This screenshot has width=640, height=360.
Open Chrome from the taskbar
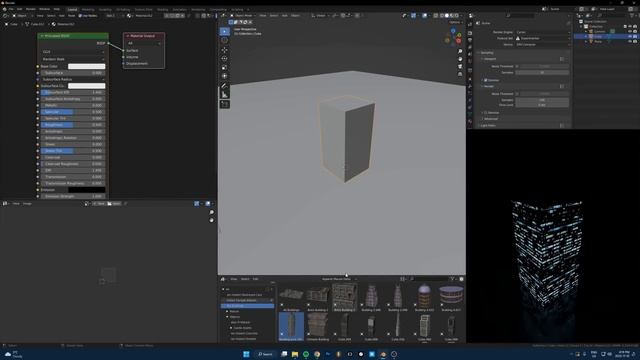coord(317,354)
